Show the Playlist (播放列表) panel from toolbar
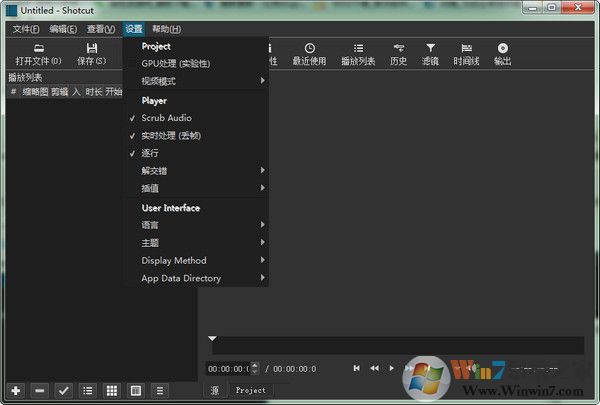The height and width of the screenshot is (405, 600). tap(358, 53)
